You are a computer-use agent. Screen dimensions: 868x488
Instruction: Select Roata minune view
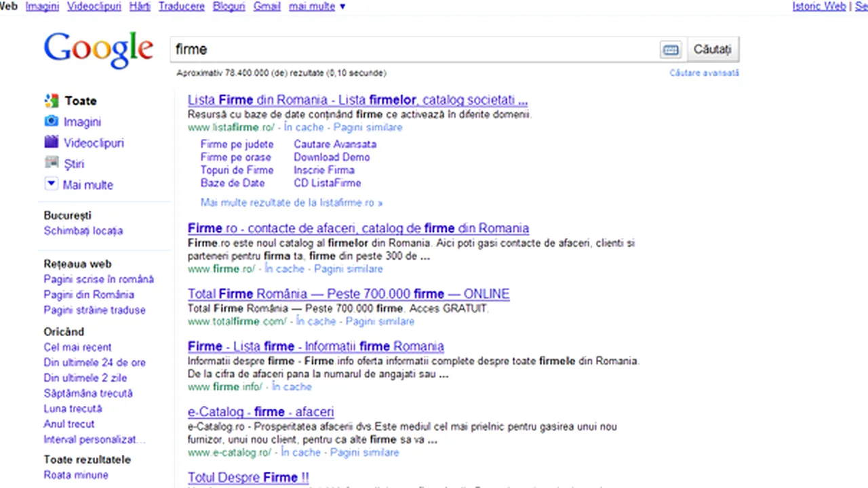coord(76,476)
